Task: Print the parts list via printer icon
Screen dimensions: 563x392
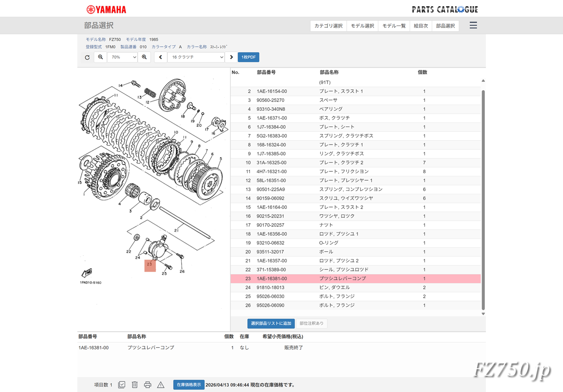Action: (147, 384)
